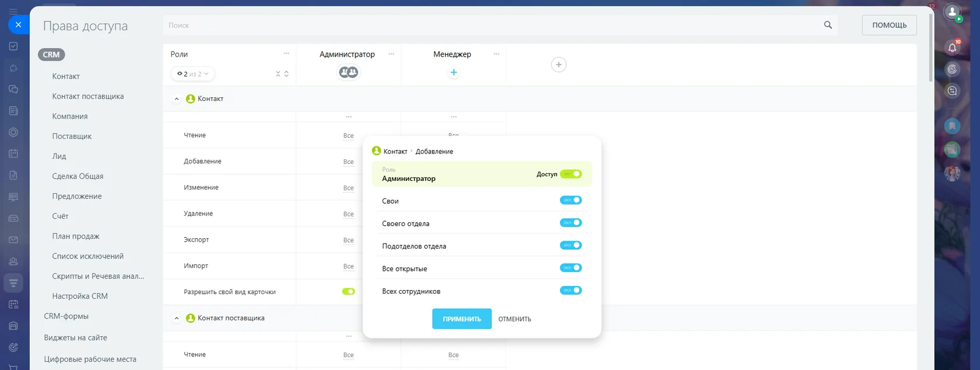Open the calendar icon in left sidebar
The image size is (980, 370).
13,153
